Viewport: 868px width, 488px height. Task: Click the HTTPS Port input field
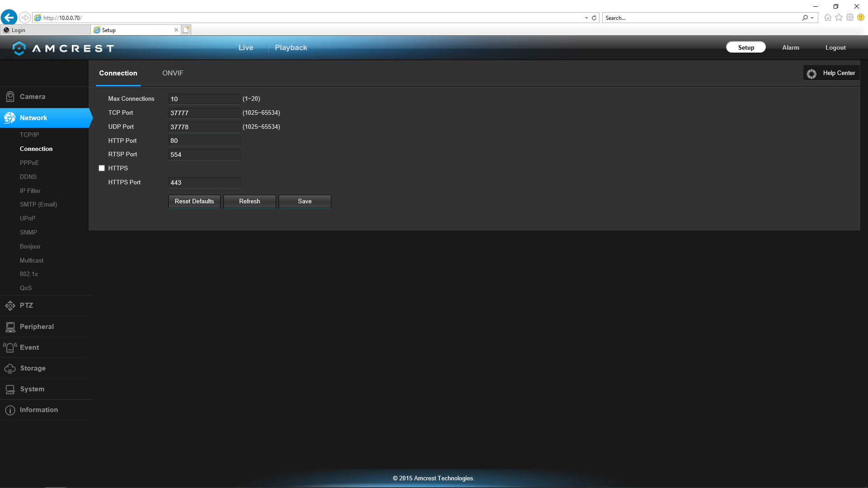tap(204, 183)
